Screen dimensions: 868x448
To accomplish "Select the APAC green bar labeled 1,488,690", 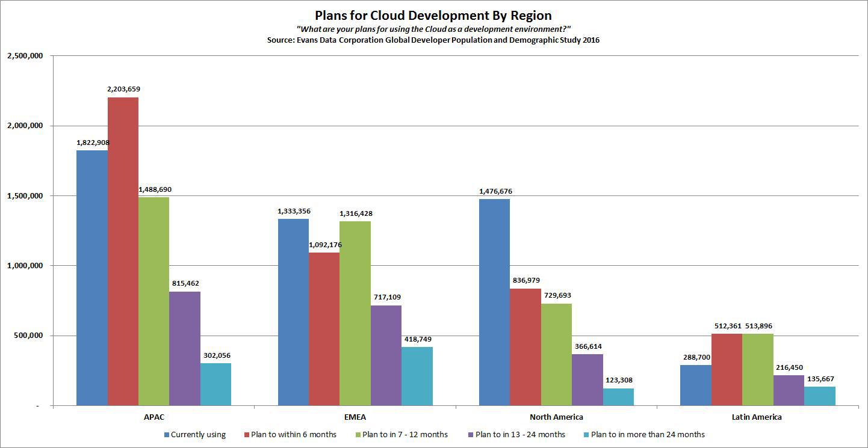I will point(153,301).
